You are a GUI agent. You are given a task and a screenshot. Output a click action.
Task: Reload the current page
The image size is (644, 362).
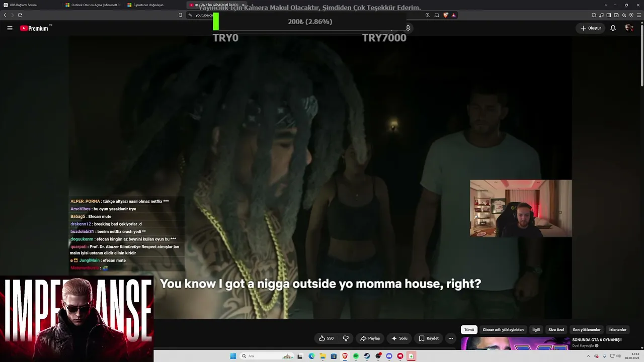tap(20, 15)
